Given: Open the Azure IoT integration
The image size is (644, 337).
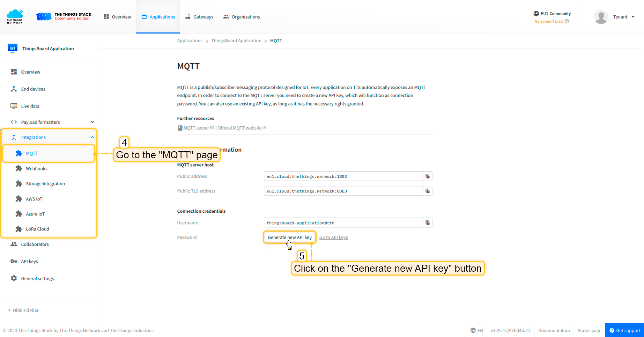Looking at the screenshot, I should click(35, 214).
